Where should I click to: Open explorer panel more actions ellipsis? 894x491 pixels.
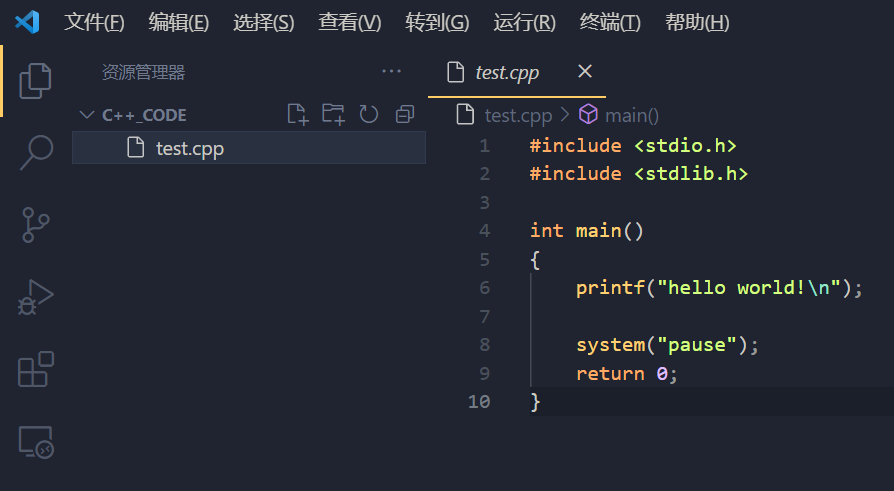(391, 71)
